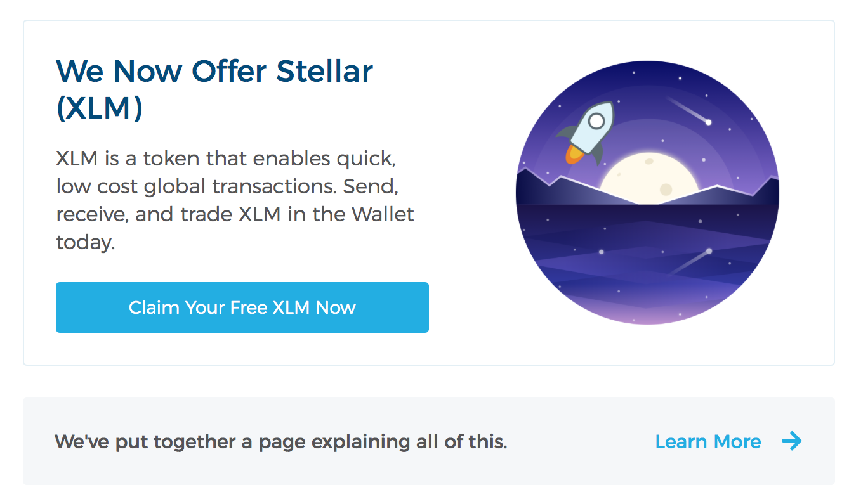Click the (XLM) text in the heading
Viewport: 849px width, 504px height.
pyautogui.click(x=99, y=108)
